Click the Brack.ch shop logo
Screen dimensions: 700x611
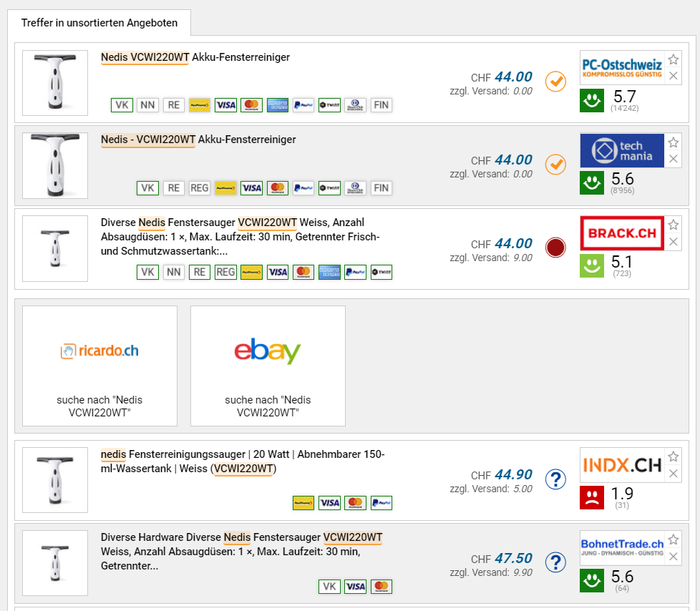(622, 233)
